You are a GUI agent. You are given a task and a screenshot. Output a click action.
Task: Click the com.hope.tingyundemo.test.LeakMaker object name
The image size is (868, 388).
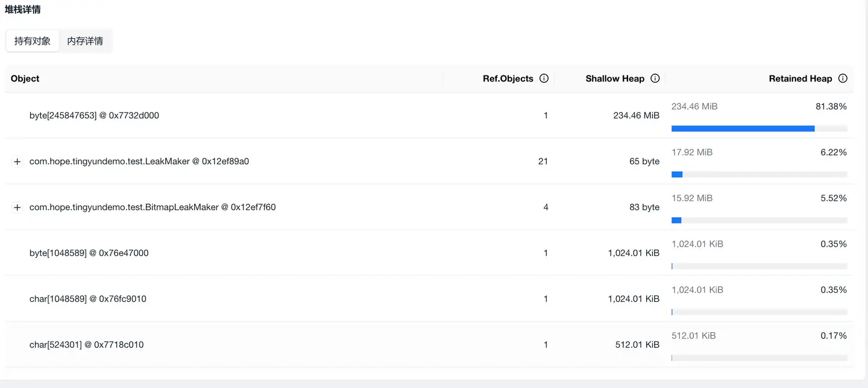click(139, 161)
